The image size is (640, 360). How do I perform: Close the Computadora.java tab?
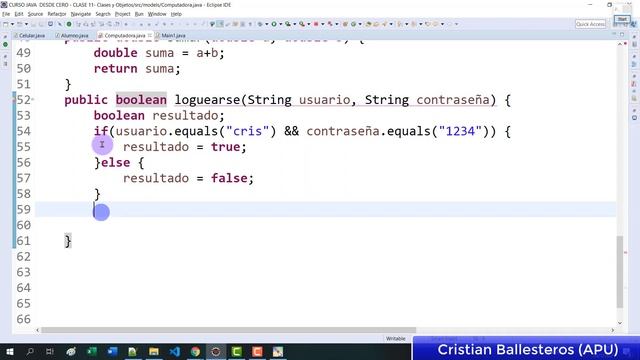(x=150, y=36)
